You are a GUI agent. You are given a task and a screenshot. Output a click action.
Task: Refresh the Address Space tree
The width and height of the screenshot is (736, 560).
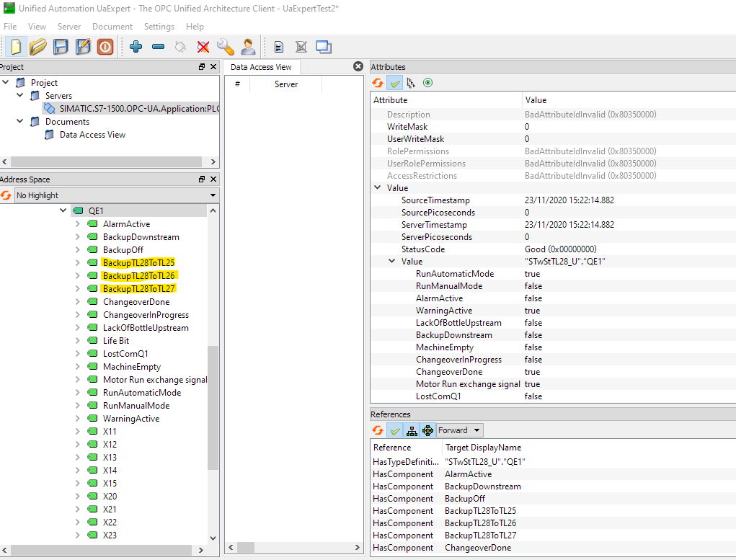point(6,195)
